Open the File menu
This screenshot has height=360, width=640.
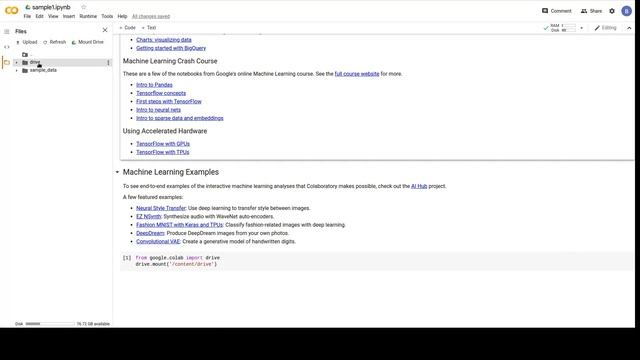(27, 16)
